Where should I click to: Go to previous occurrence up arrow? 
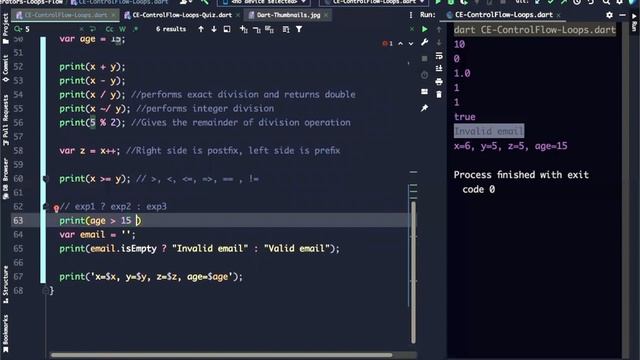[x=201, y=29]
